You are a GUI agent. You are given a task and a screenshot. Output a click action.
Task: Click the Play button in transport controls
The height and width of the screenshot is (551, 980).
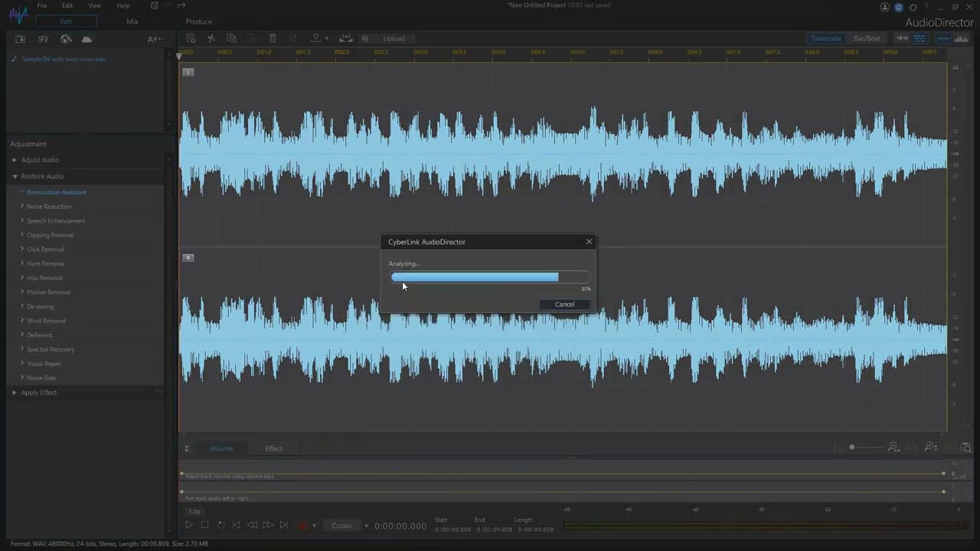pos(188,525)
